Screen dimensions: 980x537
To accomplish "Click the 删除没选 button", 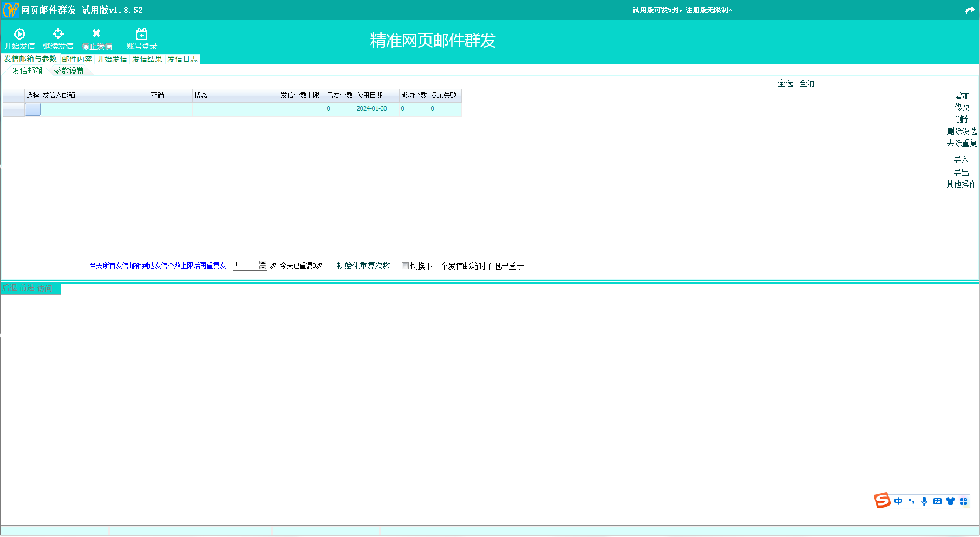I will pos(962,131).
